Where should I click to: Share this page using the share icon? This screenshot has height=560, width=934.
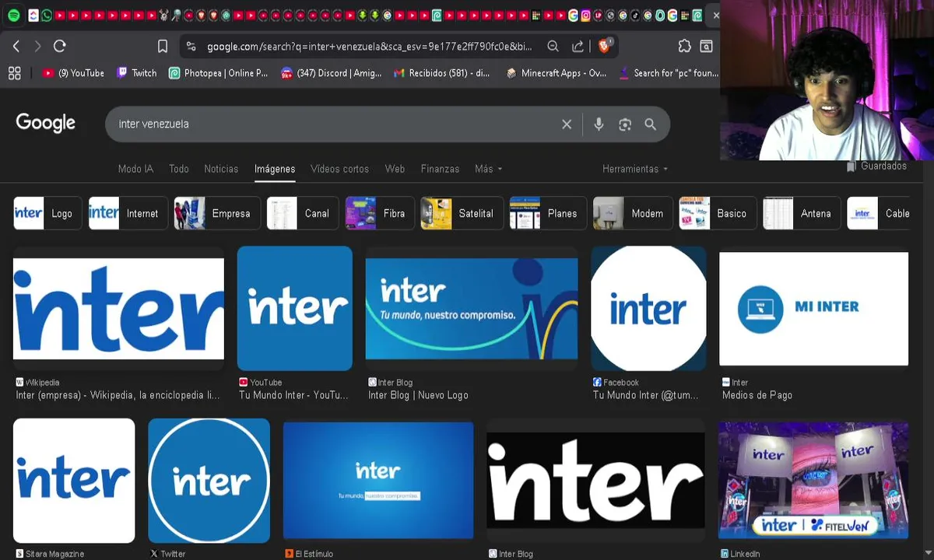click(x=578, y=47)
